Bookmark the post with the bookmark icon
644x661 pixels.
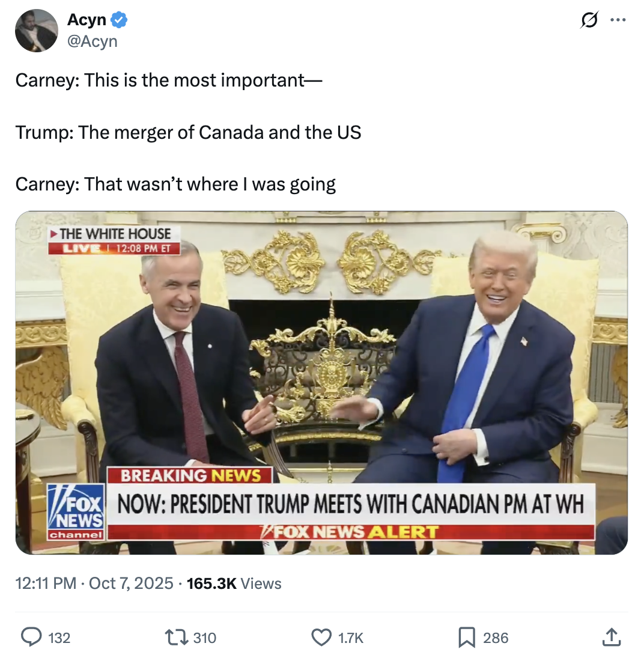(x=467, y=637)
